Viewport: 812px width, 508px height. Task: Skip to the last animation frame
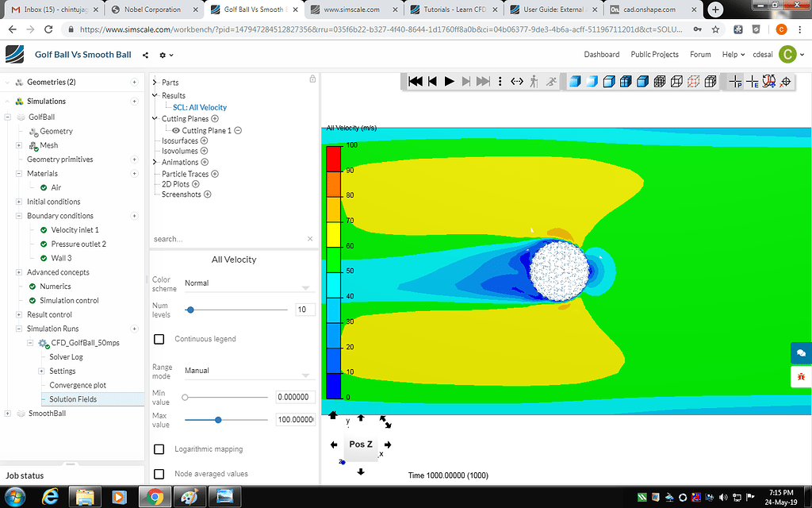tap(482, 80)
